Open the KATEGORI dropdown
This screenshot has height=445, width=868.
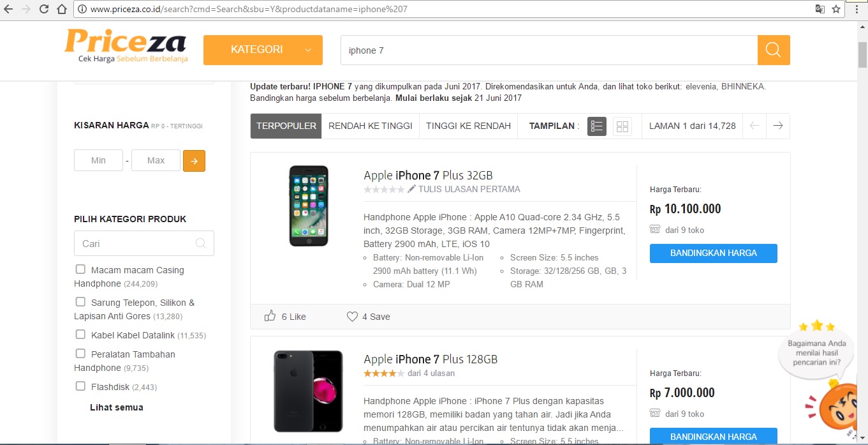263,50
